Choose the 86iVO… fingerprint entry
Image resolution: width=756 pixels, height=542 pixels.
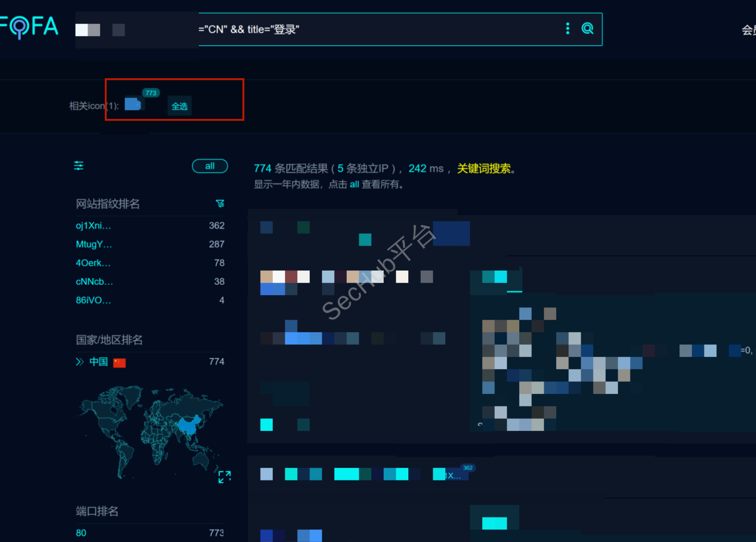pos(93,300)
